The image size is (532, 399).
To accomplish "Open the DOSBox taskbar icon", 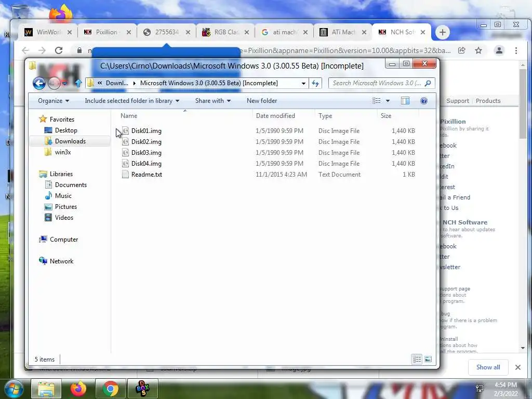I will 142,389.
